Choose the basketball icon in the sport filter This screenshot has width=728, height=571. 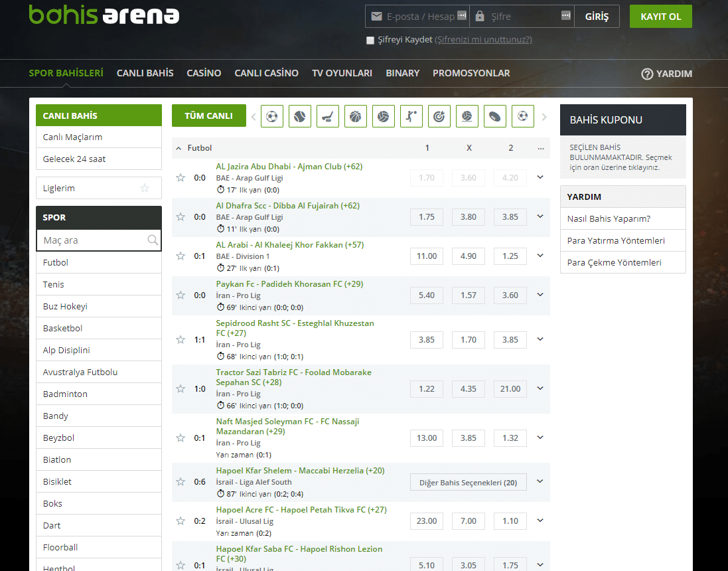coord(356,116)
